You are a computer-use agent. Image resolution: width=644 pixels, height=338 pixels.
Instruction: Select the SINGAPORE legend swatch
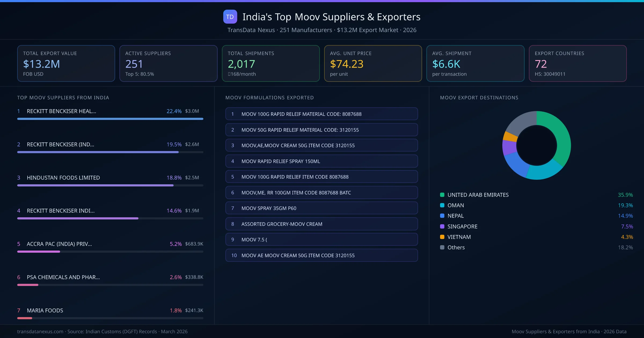pyautogui.click(x=442, y=226)
